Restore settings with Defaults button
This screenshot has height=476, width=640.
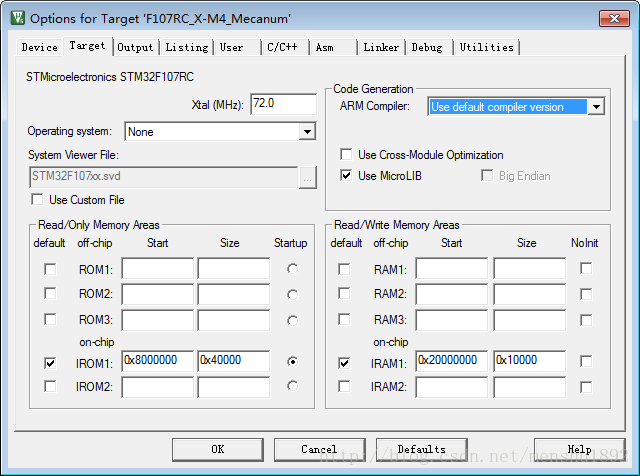point(422,449)
